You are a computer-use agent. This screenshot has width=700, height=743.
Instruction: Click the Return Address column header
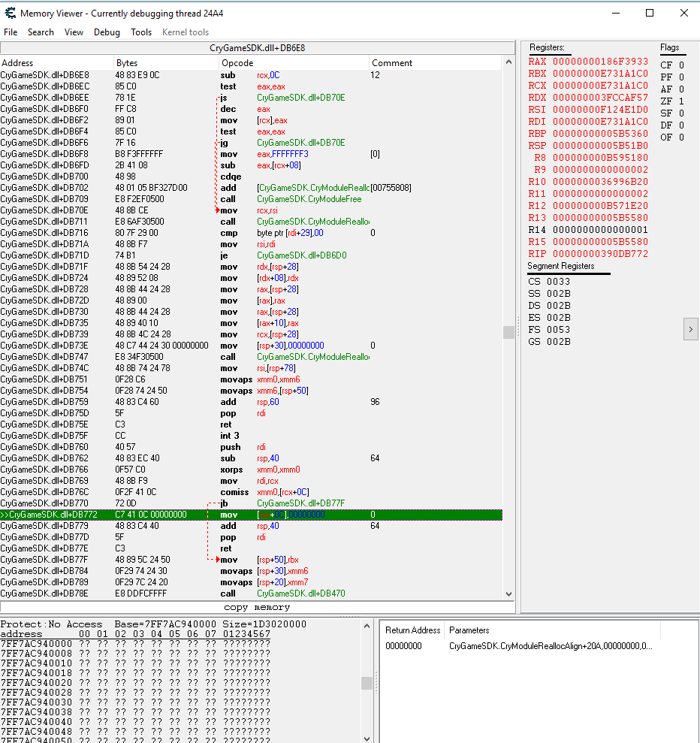point(412,630)
